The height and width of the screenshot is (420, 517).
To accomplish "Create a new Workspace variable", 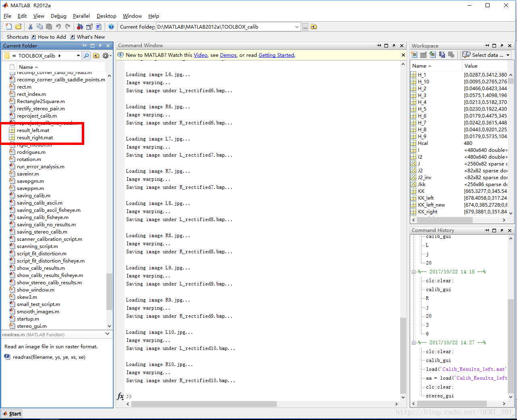I will point(414,55).
